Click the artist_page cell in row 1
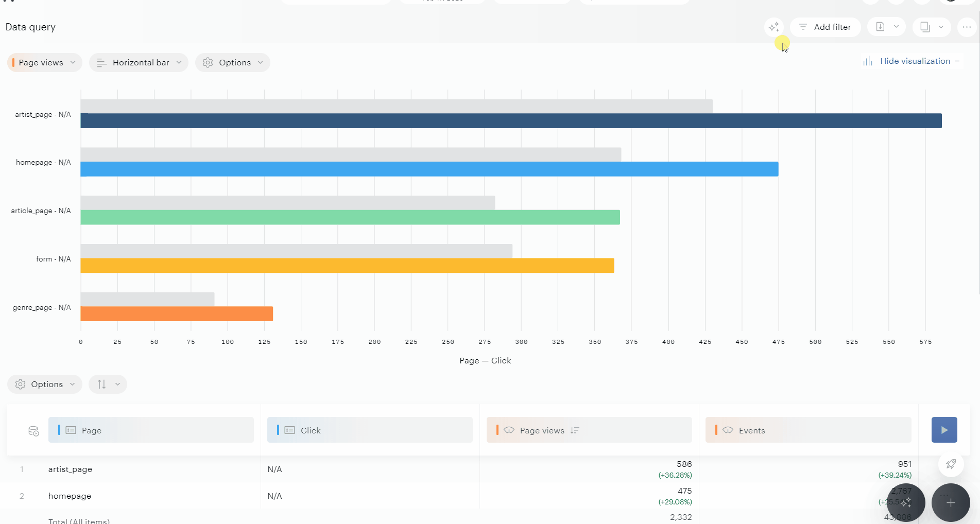 coord(71,469)
